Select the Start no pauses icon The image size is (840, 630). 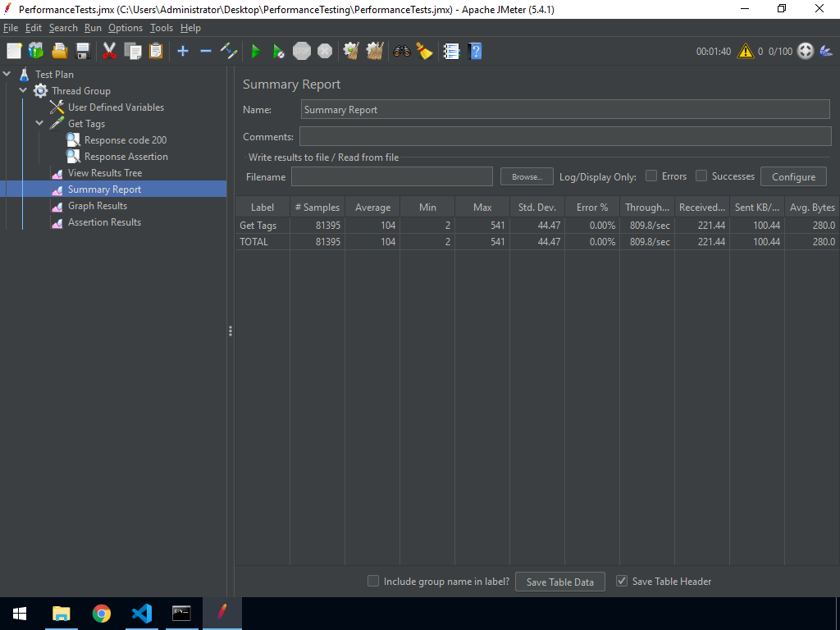click(278, 51)
